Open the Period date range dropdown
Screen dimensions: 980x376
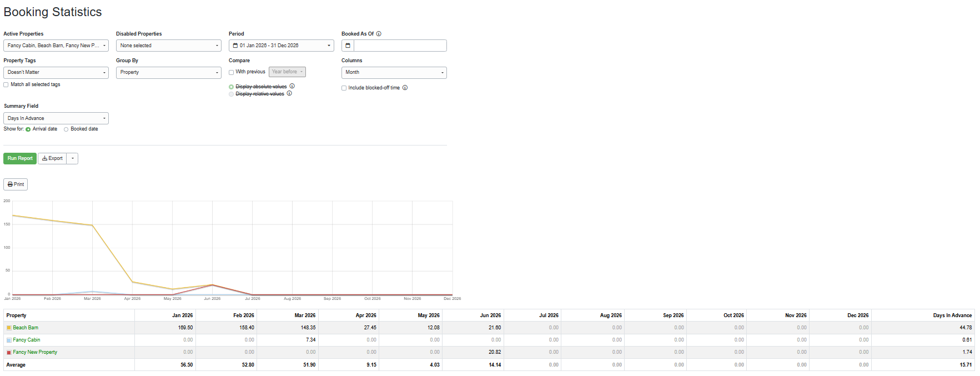point(282,46)
